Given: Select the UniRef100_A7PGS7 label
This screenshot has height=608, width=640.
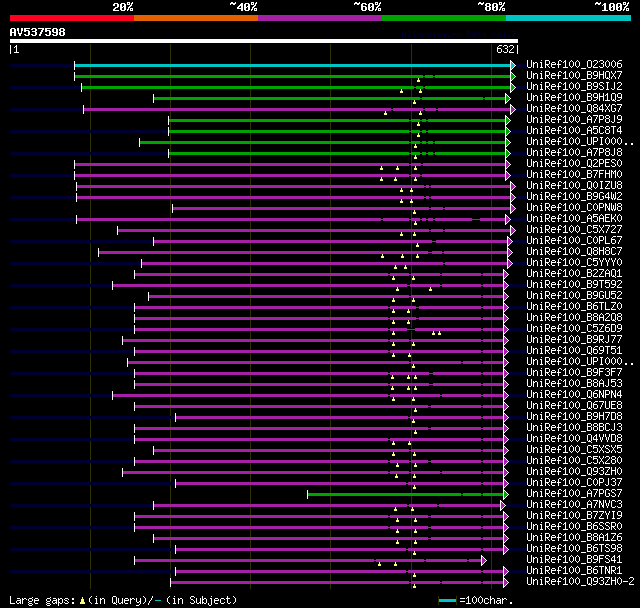Looking at the screenshot, I should point(574,494).
